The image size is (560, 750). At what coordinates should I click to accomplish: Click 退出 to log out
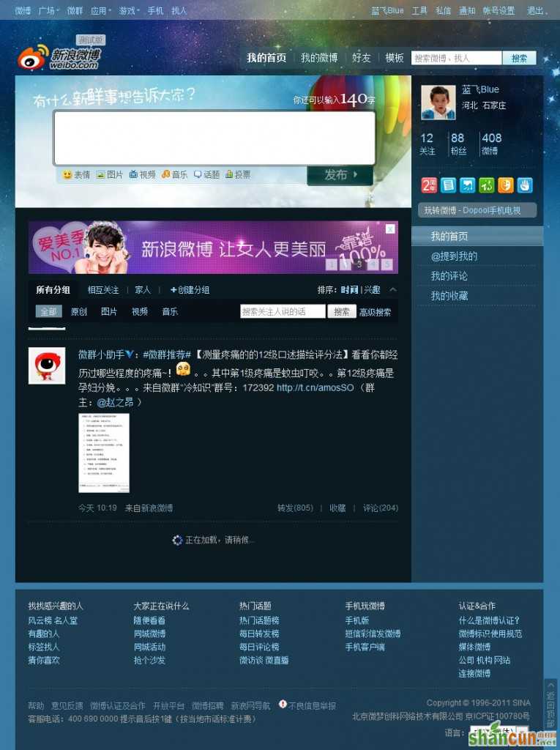click(x=535, y=10)
